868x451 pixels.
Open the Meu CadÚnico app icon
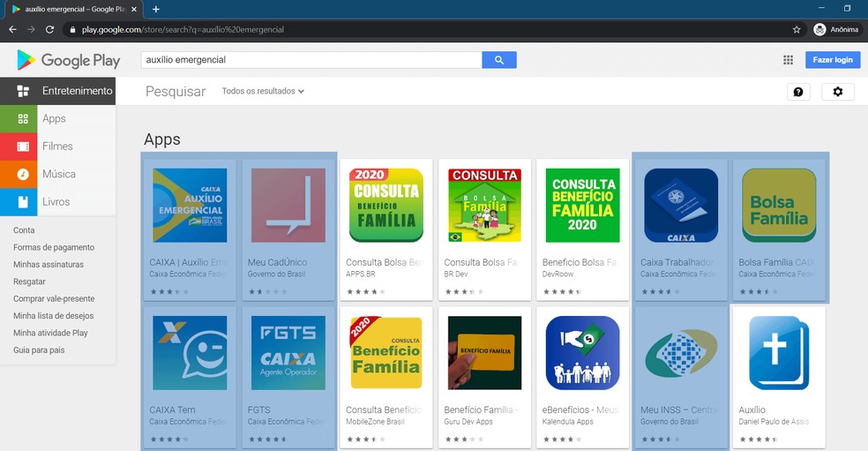(288, 206)
